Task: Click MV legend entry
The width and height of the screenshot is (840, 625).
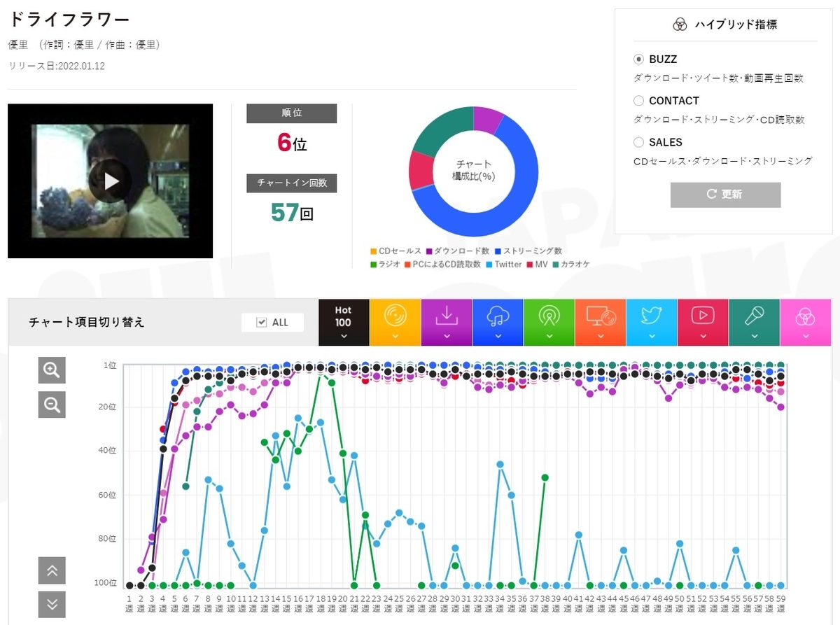Action: tap(537, 265)
